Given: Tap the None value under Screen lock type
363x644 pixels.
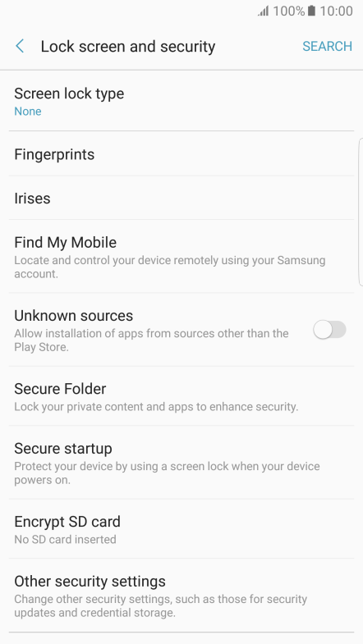Looking at the screenshot, I should 28,112.
